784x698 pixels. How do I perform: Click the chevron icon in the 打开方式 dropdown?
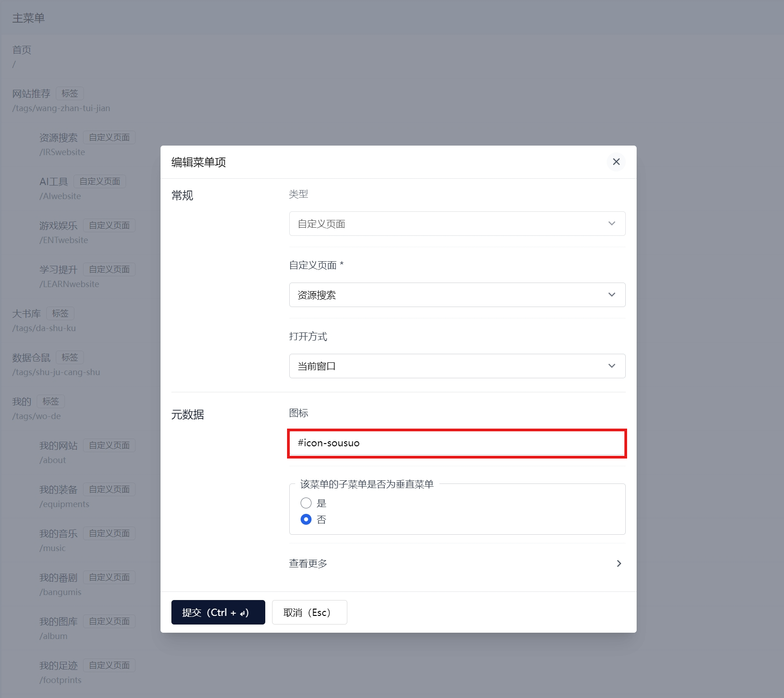point(612,366)
